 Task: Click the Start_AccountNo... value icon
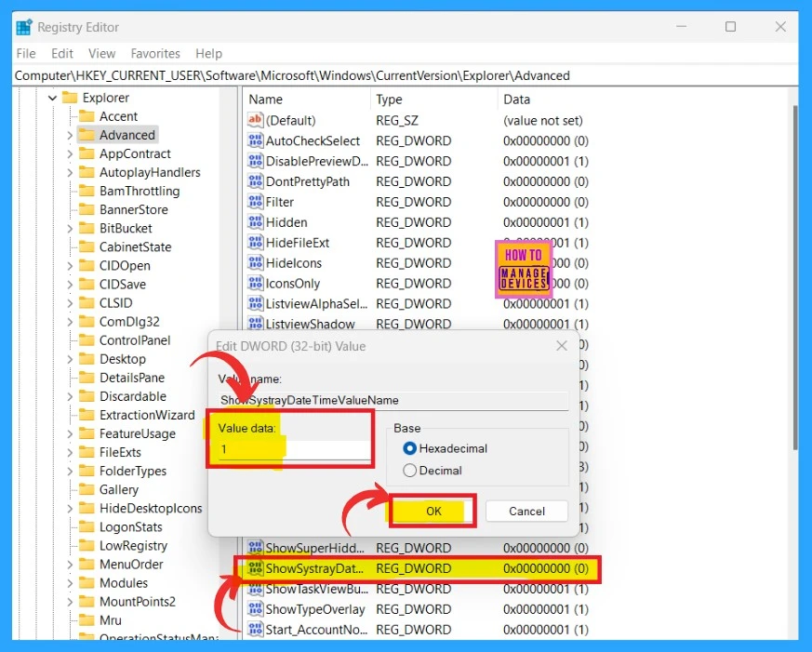pos(255,630)
